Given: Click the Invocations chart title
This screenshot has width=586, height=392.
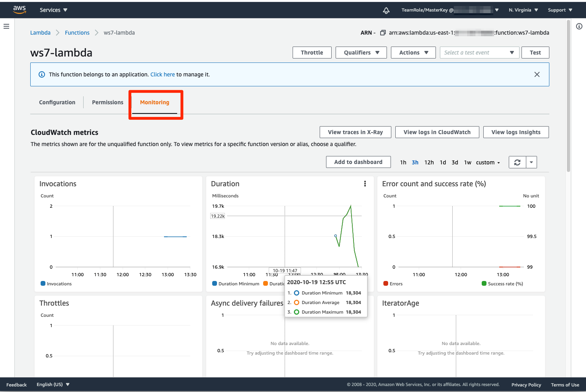Looking at the screenshot, I should (x=58, y=184).
